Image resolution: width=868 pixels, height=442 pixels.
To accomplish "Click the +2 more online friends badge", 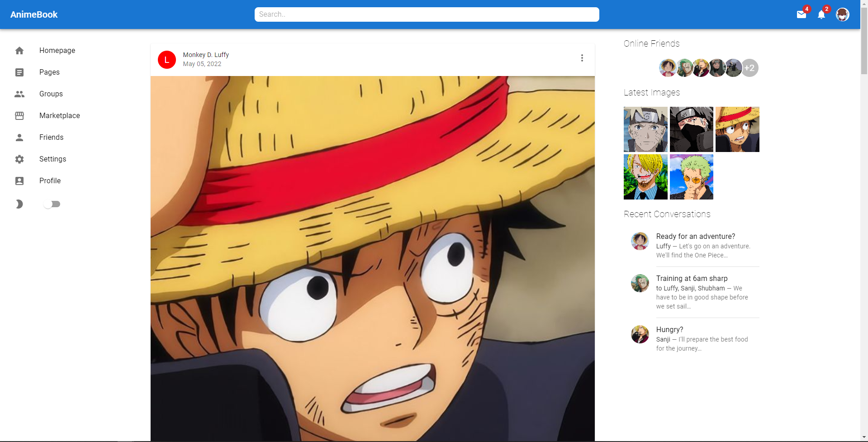I will tap(750, 68).
